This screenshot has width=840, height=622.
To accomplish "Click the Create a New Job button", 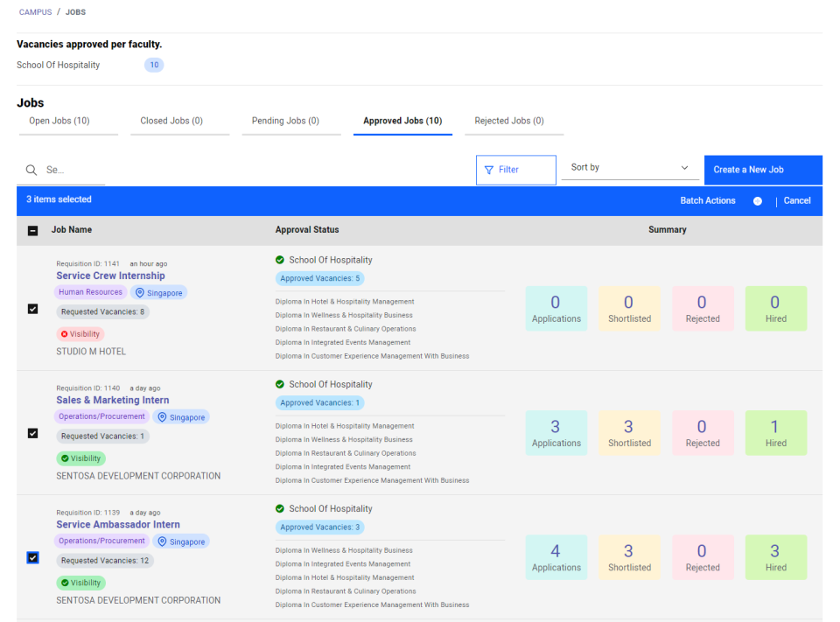I will (762, 170).
